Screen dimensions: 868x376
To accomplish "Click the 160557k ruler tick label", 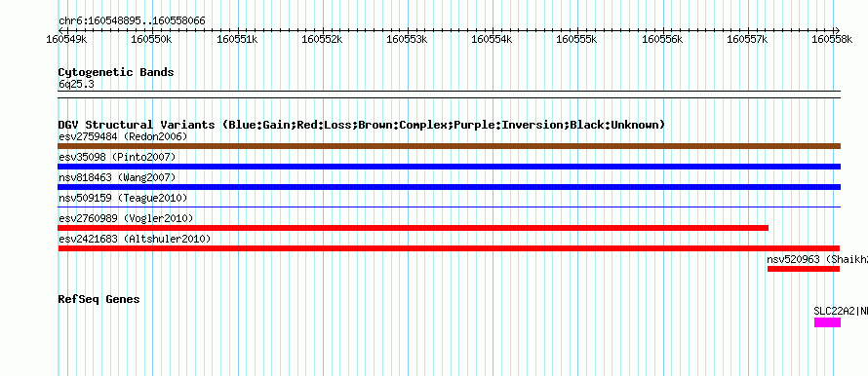I will [x=747, y=40].
